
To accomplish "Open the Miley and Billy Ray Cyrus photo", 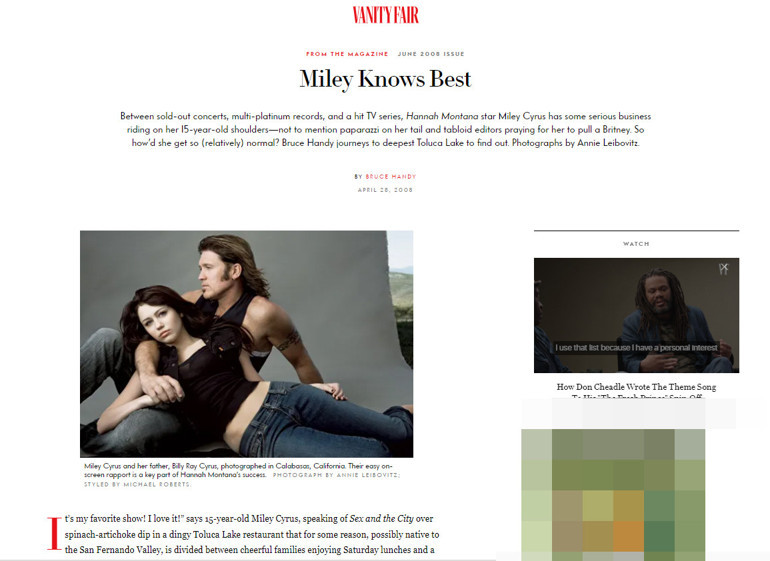I will (x=247, y=344).
